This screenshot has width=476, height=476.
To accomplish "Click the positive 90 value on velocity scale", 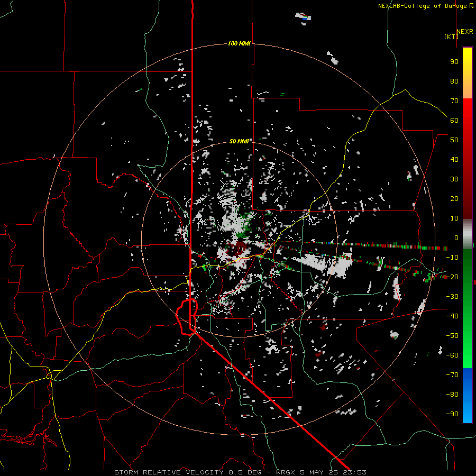I will coord(454,62).
